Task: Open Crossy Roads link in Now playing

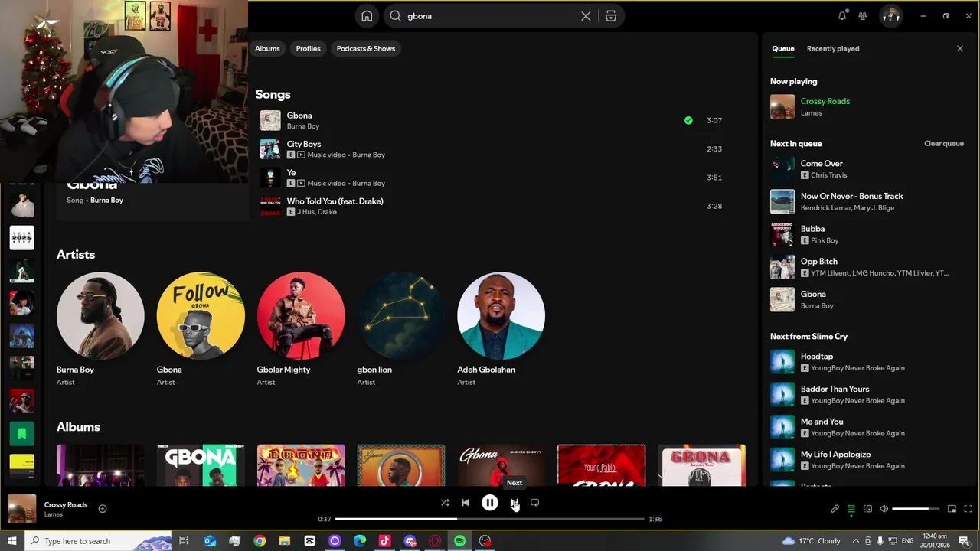Action: click(x=825, y=101)
